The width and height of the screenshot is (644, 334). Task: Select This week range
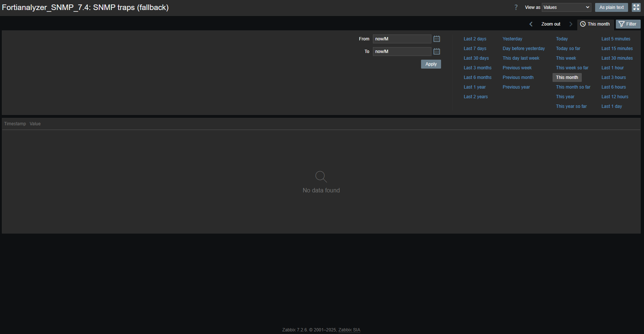coord(566,58)
